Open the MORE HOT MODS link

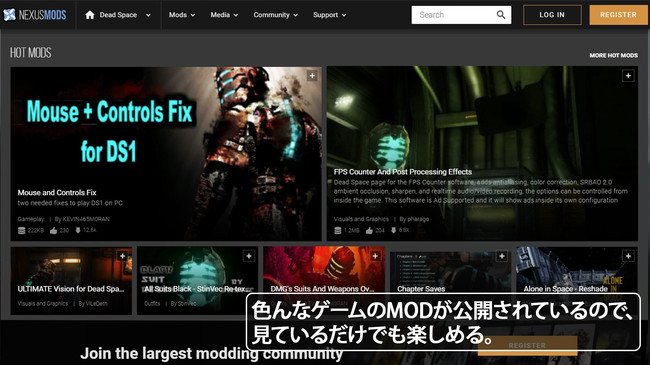tap(614, 55)
